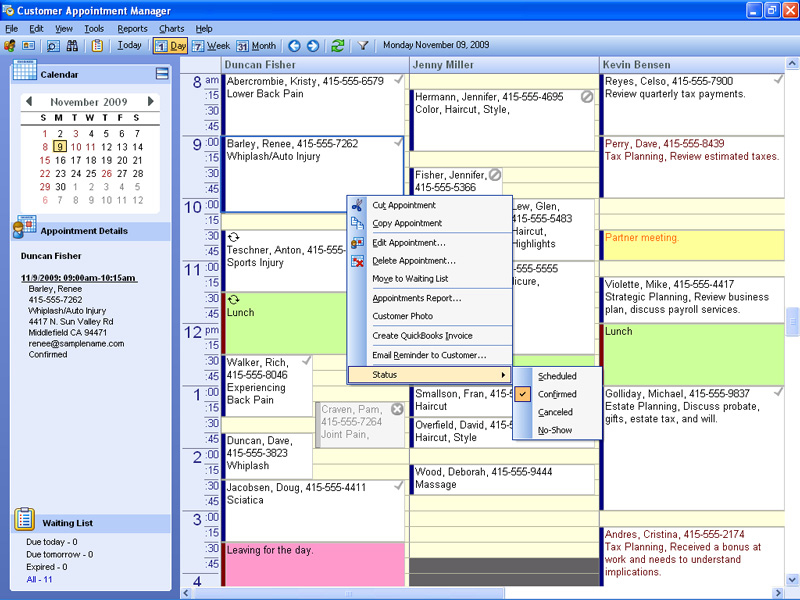The height and width of the screenshot is (600, 800).
Task: Open the Reports menu
Action: pos(132,29)
